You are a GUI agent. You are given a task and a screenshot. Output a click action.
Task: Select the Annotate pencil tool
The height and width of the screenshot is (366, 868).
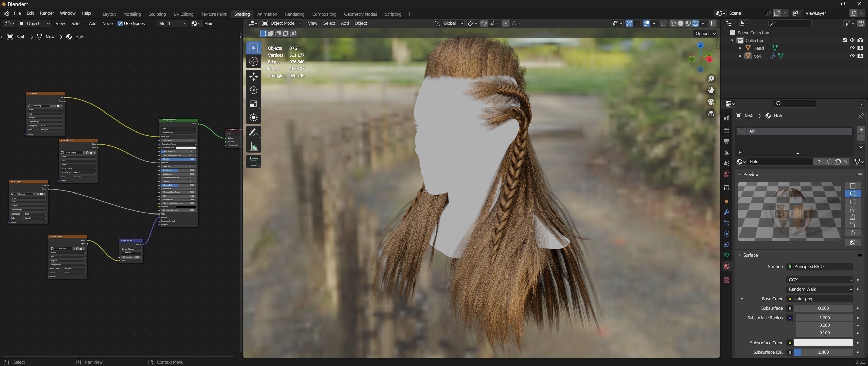pyautogui.click(x=254, y=133)
